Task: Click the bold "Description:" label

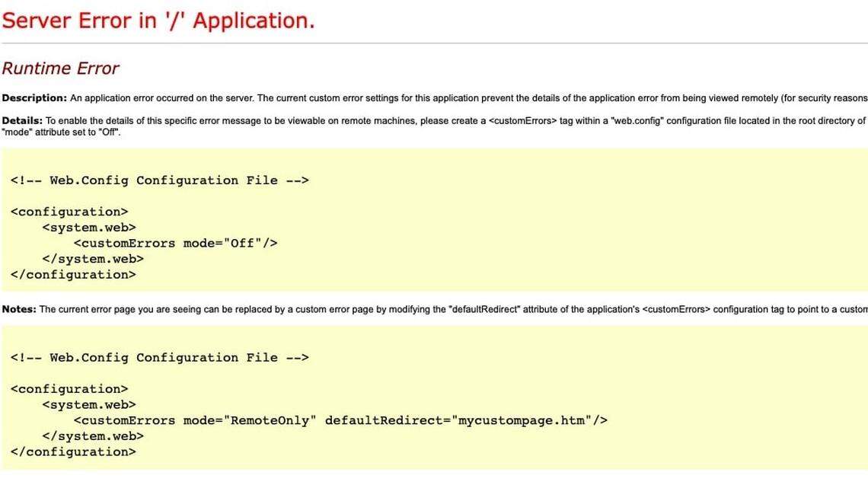Action: pyautogui.click(x=34, y=98)
